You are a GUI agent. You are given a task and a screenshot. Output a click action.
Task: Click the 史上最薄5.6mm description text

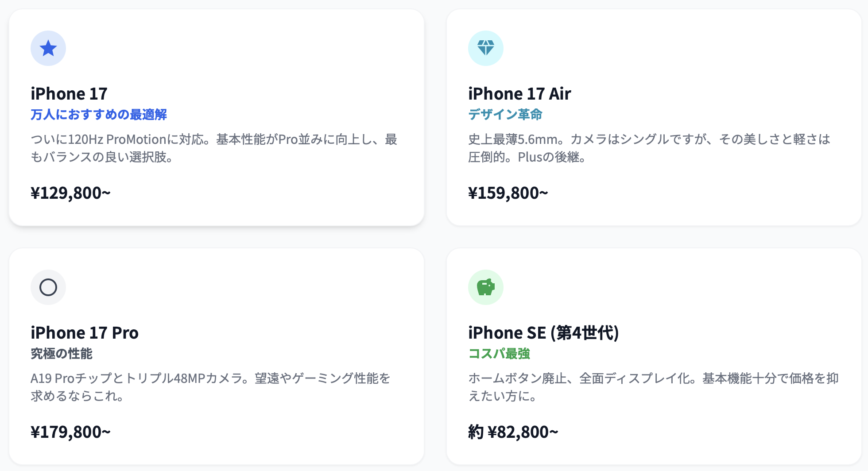point(649,148)
